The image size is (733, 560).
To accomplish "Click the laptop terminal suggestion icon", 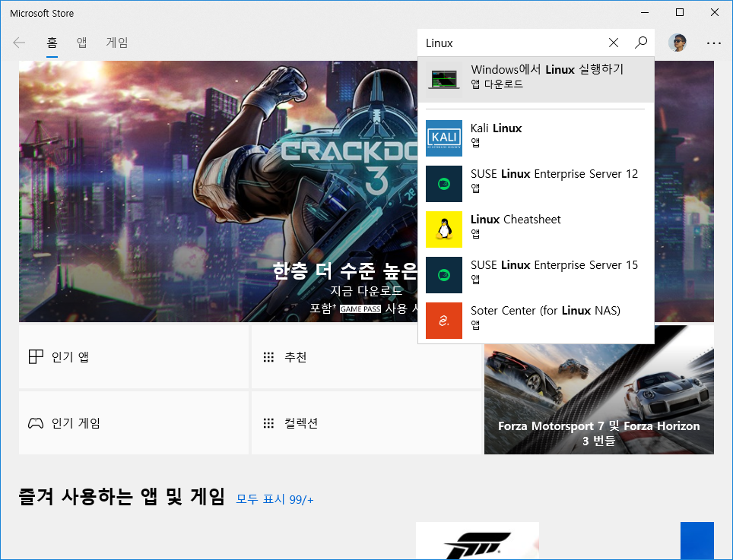I will point(444,80).
